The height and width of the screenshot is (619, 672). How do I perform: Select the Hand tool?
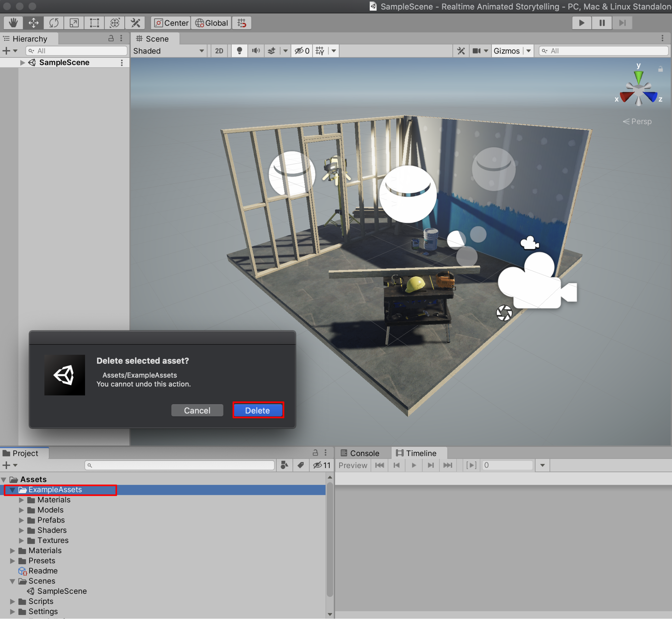coord(13,23)
